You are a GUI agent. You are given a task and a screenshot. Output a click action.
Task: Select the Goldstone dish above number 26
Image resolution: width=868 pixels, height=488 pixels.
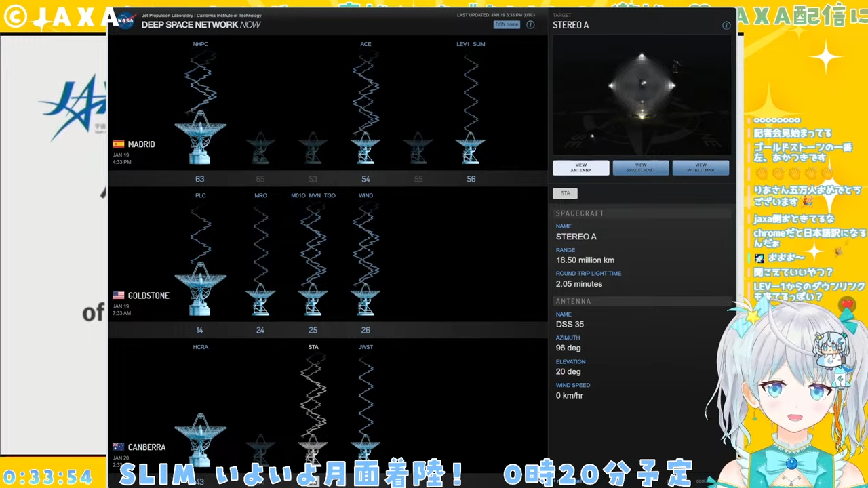[x=366, y=300]
